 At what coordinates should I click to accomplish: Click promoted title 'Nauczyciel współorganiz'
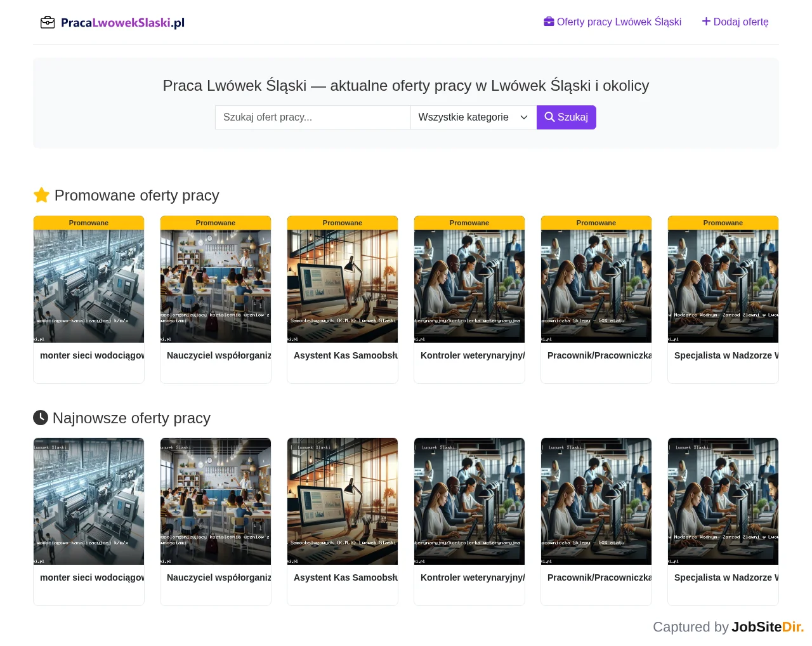pyautogui.click(x=219, y=355)
